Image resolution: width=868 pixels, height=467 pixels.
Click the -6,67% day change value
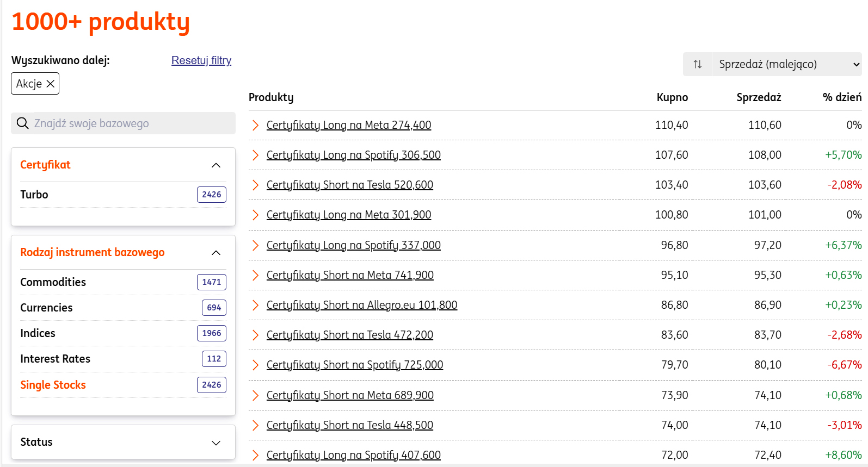click(845, 365)
